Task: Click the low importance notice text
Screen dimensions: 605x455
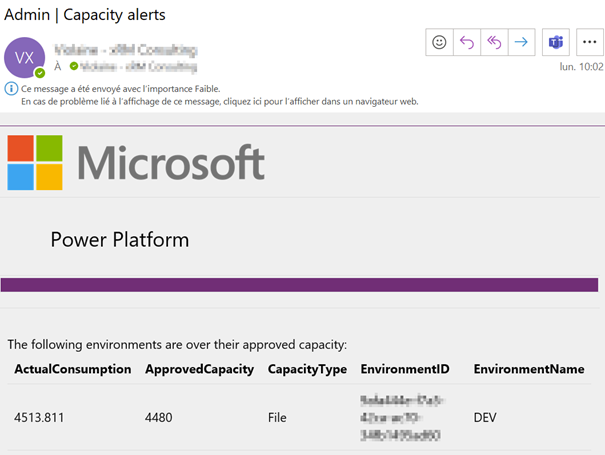Action: (x=120, y=88)
